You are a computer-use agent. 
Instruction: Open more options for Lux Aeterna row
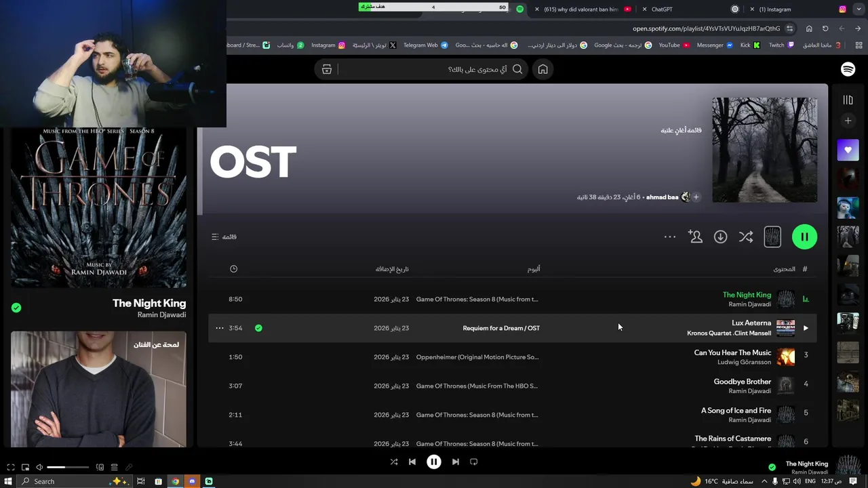point(219,328)
